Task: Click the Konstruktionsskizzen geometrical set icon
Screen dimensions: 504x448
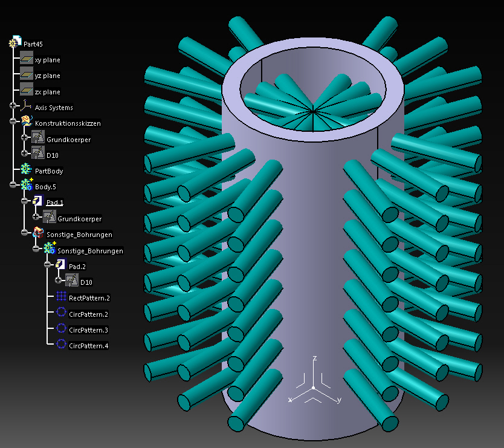Action: click(27, 122)
